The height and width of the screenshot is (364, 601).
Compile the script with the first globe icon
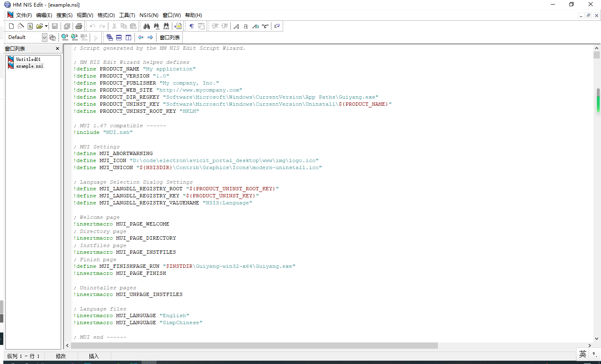[65, 37]
